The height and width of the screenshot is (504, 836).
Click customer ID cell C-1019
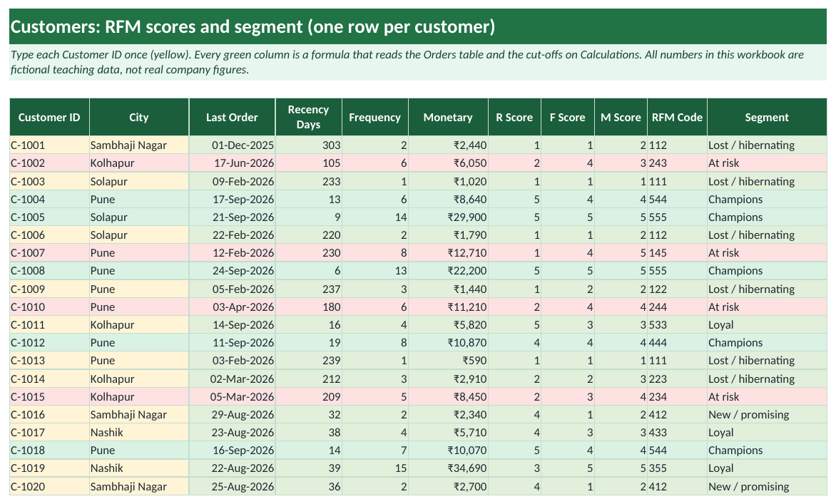(50, 468)
